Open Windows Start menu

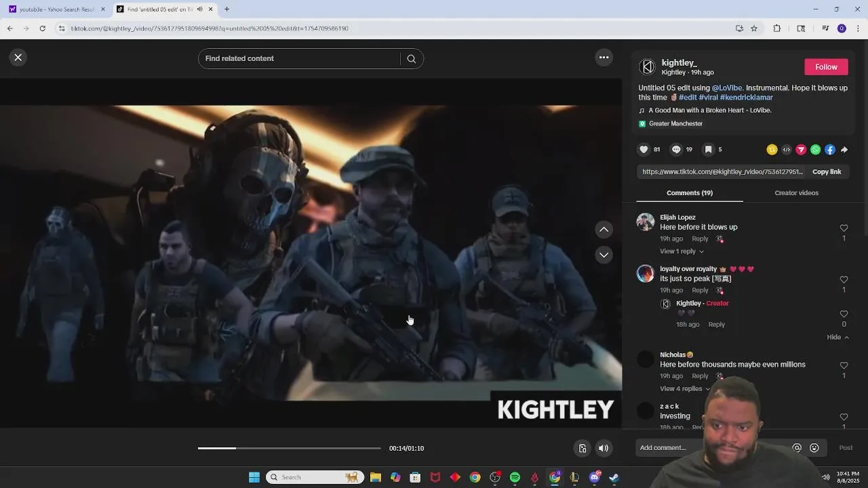point(254,478)
